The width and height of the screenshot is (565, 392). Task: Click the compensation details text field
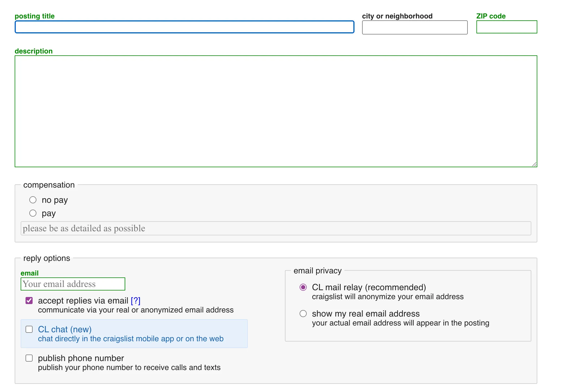[276, 228]
